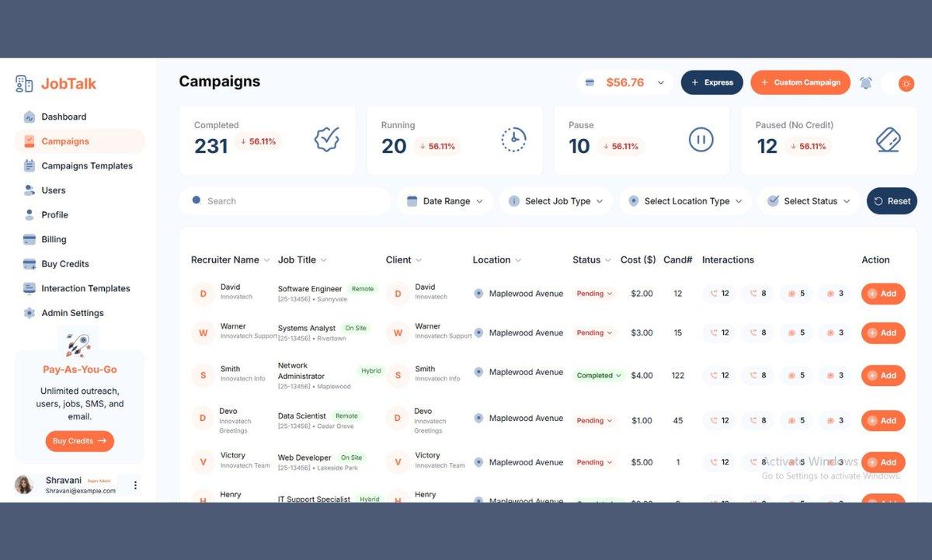Image resolution: width=932 pixels, height=560 pixels.
Task: Open Admin Settings gear icon
Action: (x=30, y=313)
